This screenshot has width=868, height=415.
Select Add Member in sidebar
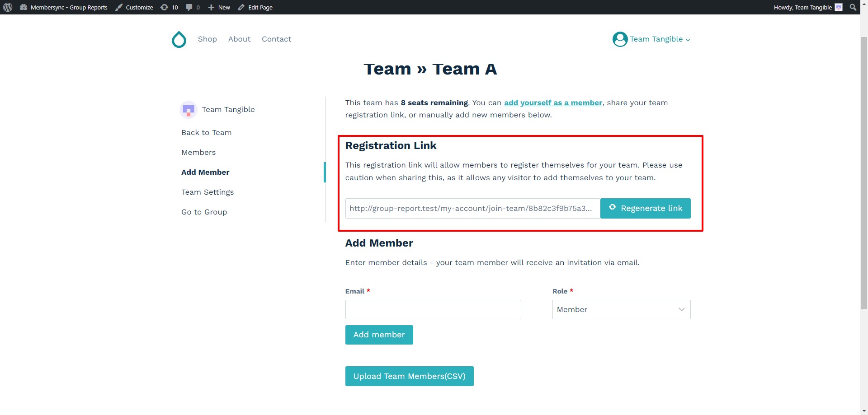(x=205, y=172)
